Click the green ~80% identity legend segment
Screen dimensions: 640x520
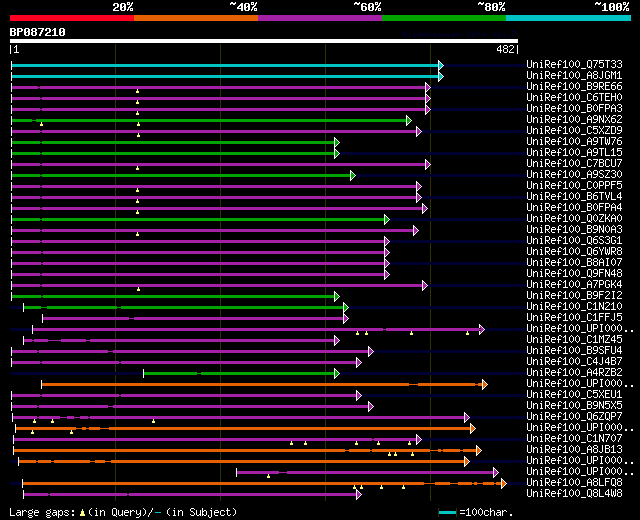[444, 18]
